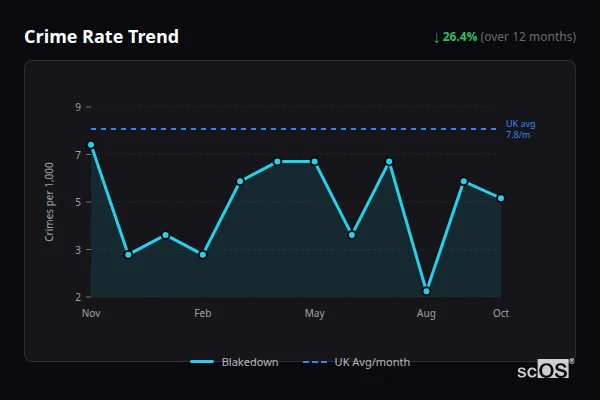
Task: Select the January data point
Action: pos(165,235)
